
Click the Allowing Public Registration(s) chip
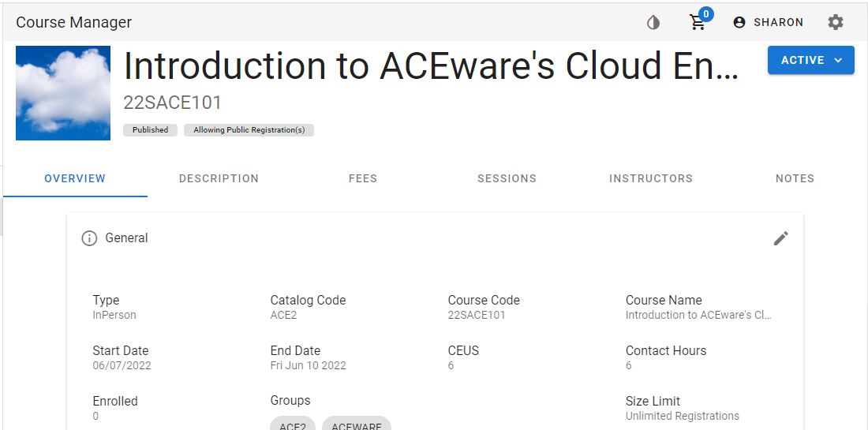click(x=249, y=130)
